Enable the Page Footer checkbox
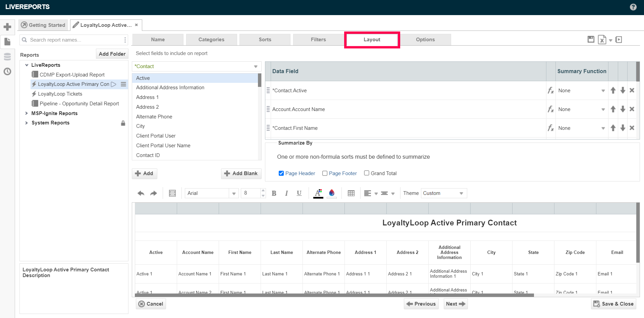 (325, 173)
